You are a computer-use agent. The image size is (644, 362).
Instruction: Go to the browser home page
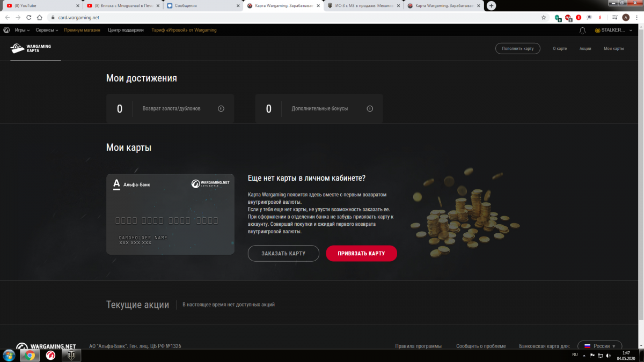39,17
